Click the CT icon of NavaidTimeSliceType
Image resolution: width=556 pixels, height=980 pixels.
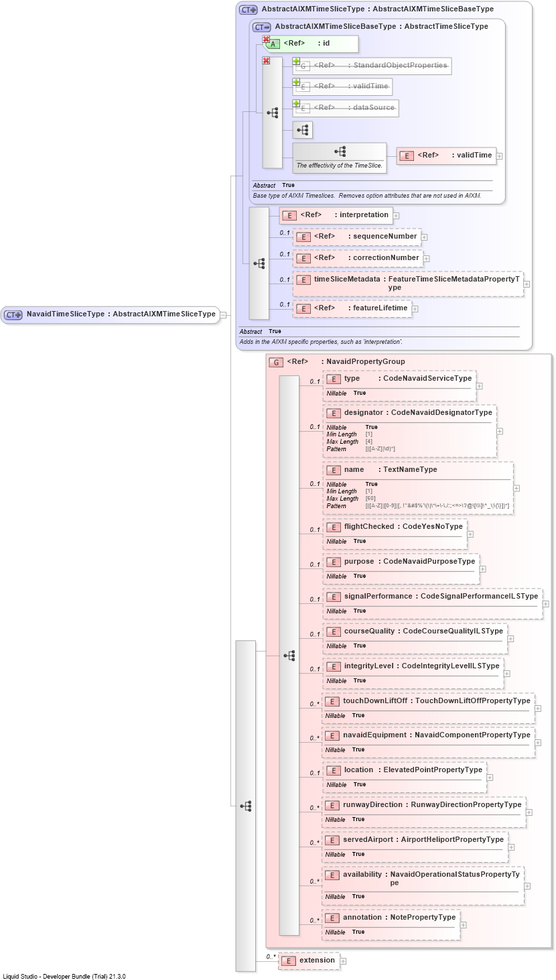(x=13, y=314)
